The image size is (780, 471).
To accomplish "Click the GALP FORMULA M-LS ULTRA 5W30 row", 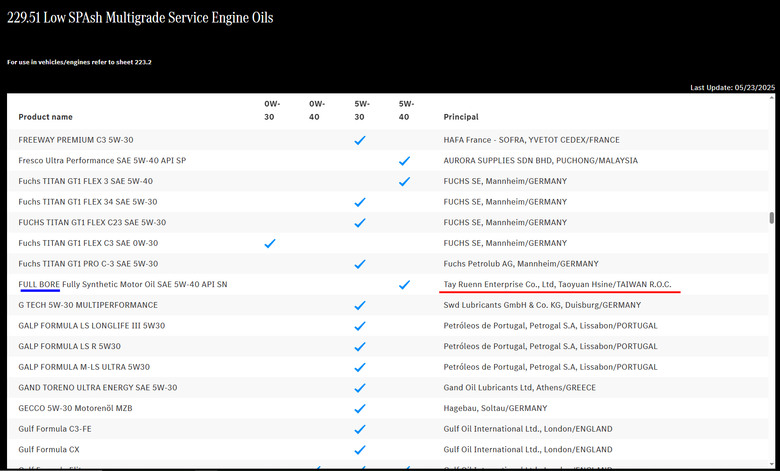I will (388, 367).
